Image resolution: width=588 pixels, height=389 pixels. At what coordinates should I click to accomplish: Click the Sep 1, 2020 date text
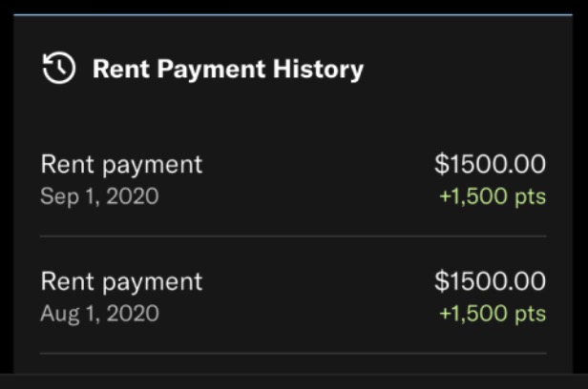click(x=99, y=196)
